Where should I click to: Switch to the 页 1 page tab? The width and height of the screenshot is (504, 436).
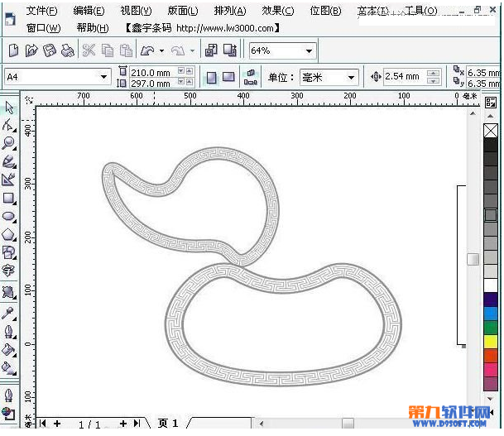coord(168,423)
